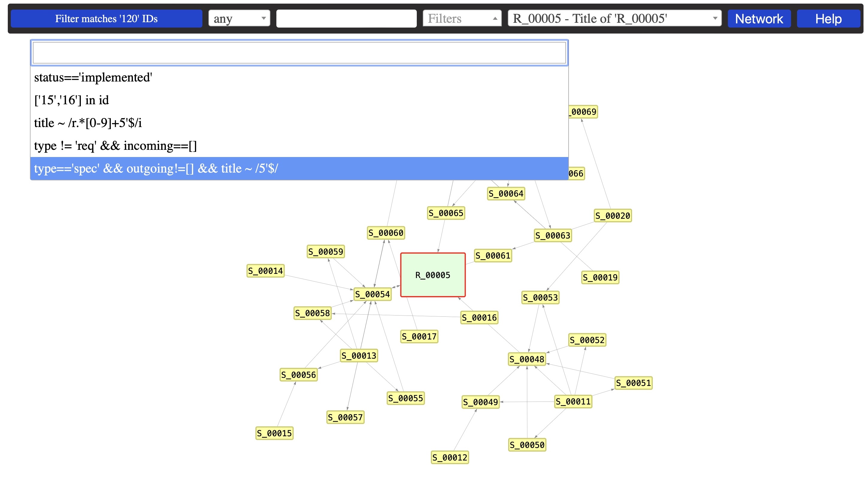This screenshot has width=868, height=483.
Task: Select the R_00005 node in the graph
Action: [433, 274]
